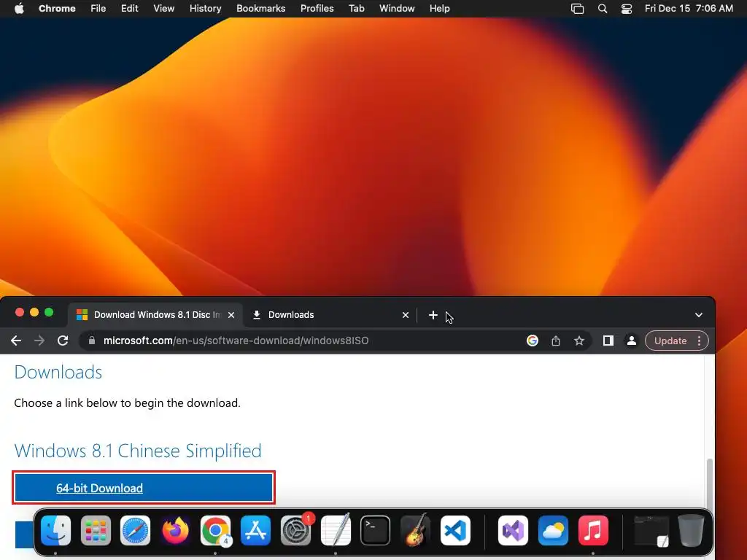747x560 pixels.
Task: Open System Settings from the Dock
Action: coord(295,530)
